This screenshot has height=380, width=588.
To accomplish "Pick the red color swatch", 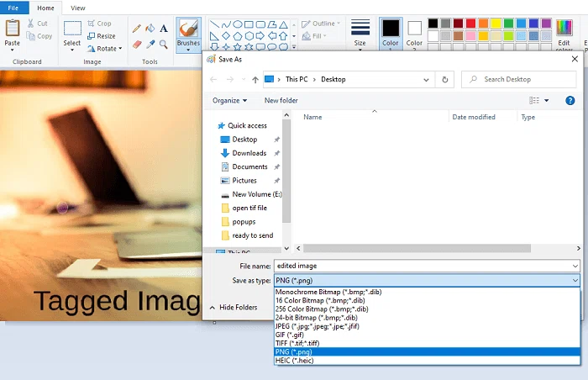I will point(470,24).
